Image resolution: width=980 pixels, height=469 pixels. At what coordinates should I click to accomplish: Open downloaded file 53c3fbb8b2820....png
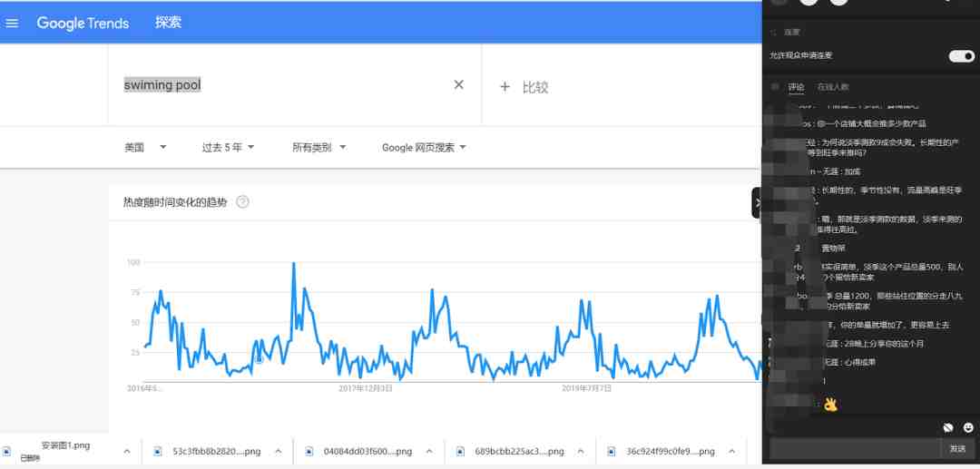216,451
